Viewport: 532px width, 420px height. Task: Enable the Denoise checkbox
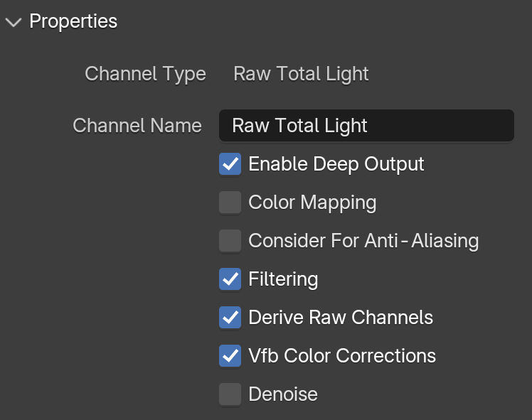[230, 394]
